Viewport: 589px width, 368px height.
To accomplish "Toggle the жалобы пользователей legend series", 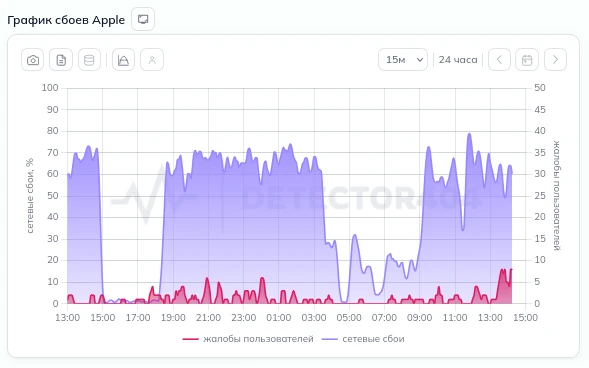I will tap(248, 339).
